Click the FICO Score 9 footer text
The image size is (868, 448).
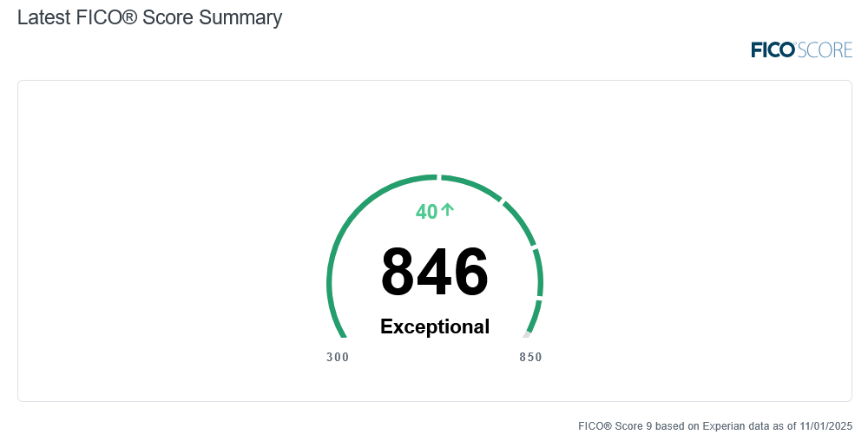(615, 426)
